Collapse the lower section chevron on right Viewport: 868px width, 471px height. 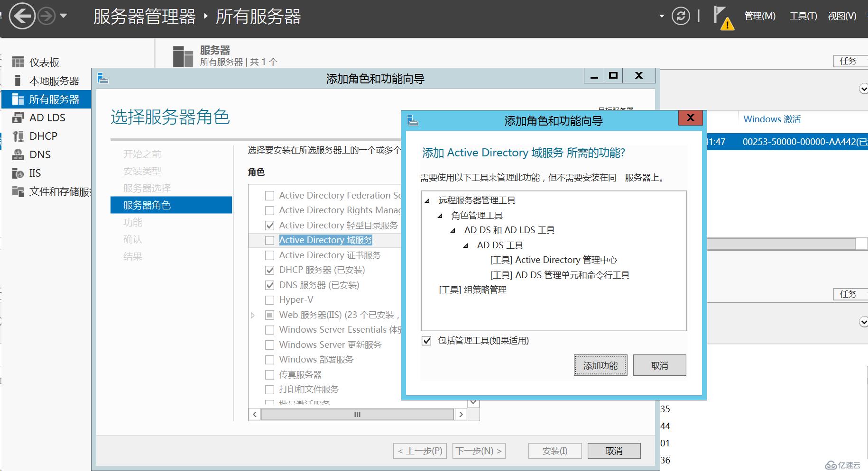pyautogui.click(x=863, y=322)
